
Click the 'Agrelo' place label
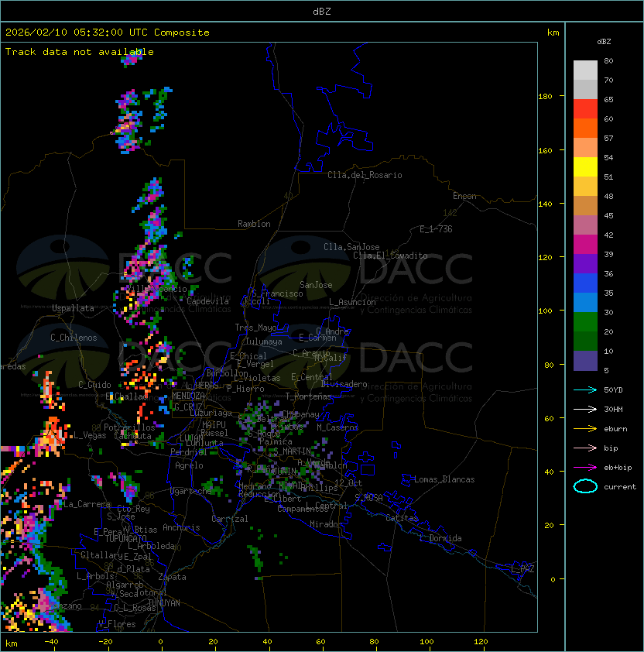click(x=189, y=465)
